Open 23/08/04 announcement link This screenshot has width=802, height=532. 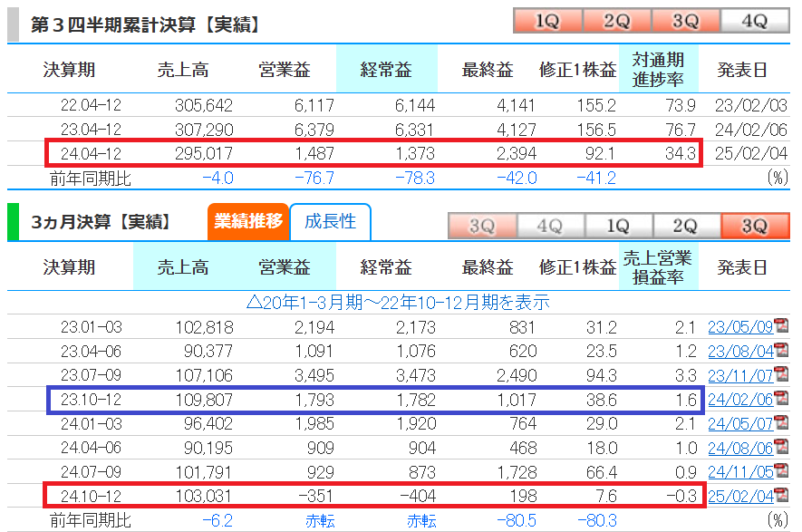pyautogui.click(x=740, y=352)
